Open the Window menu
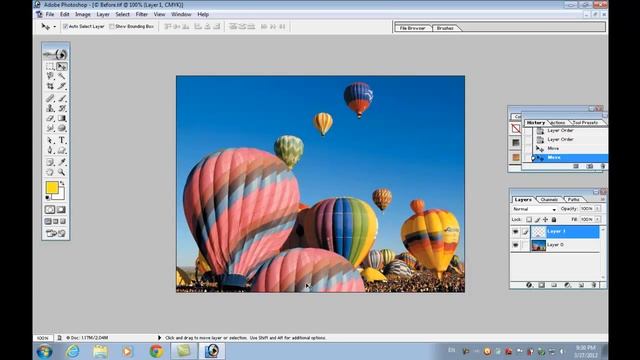Image resolution: width=640 pixels, height=360 pixels. pyautogui.click(x=181, y=14)
